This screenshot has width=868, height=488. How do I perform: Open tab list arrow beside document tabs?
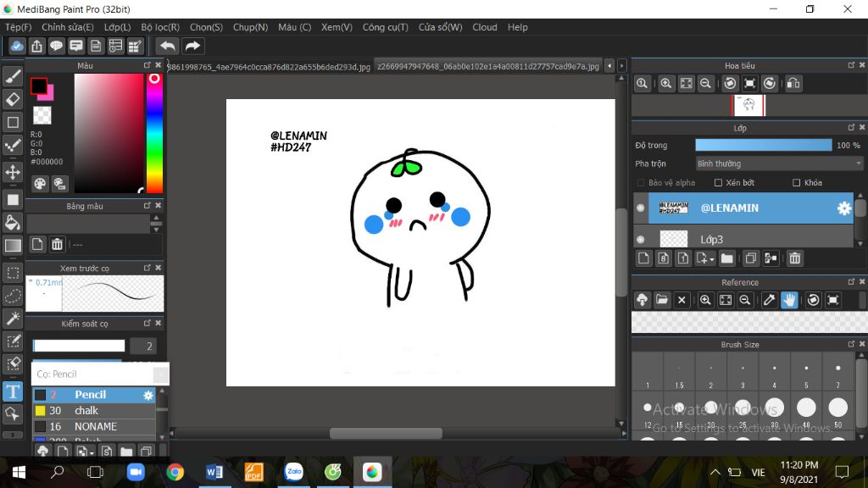(622, 66)
